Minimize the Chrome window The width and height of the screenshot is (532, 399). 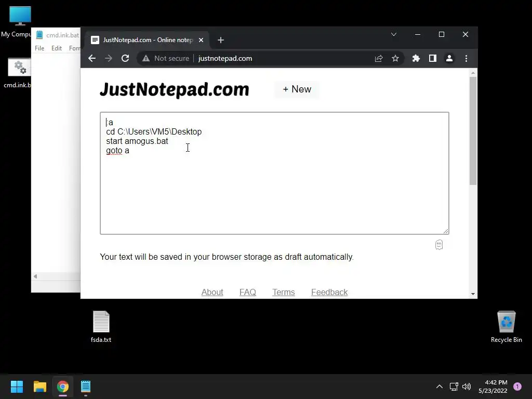(x=418, y=34)
